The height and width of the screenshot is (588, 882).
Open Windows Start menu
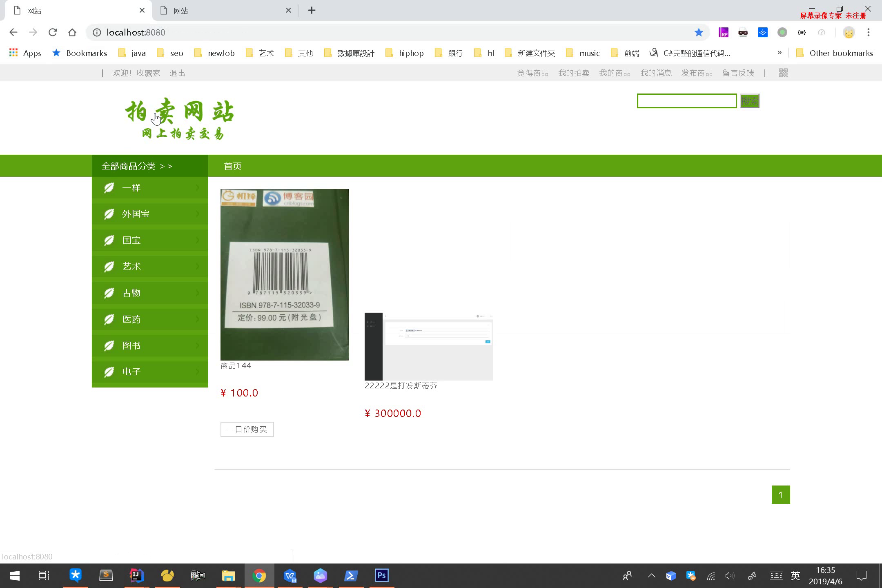click(15, 576)
